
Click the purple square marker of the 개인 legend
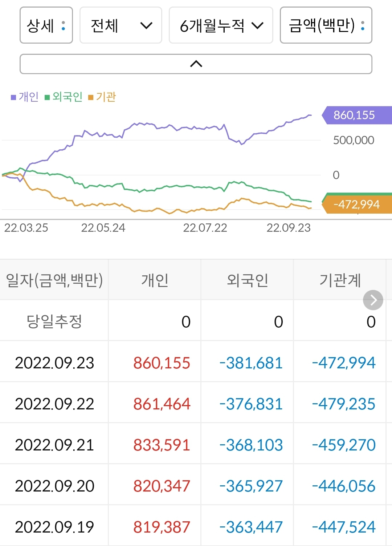[13, 97]
